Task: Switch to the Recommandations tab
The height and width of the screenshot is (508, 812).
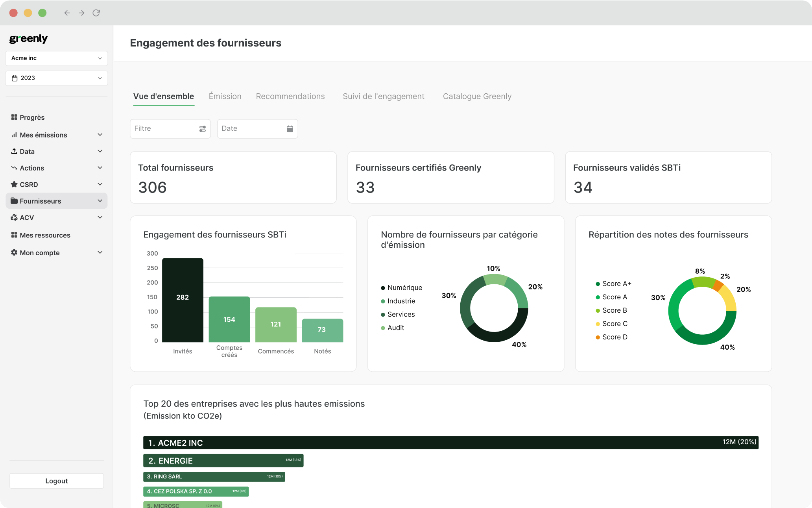Action: (291, 96)
